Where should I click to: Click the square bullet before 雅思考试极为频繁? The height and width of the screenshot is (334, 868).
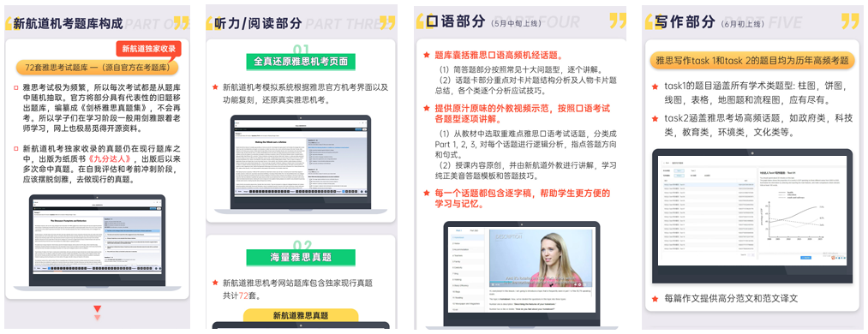[x=15, y=87]
